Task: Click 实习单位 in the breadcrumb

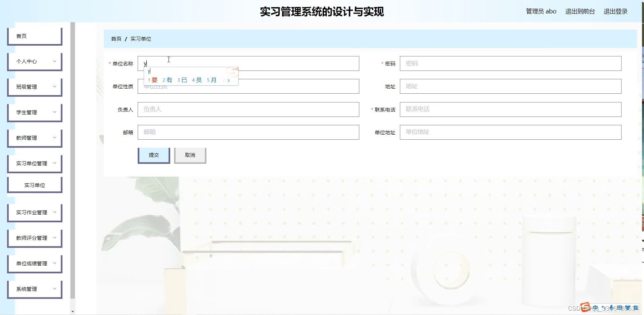Action: (x=141, y=39)
